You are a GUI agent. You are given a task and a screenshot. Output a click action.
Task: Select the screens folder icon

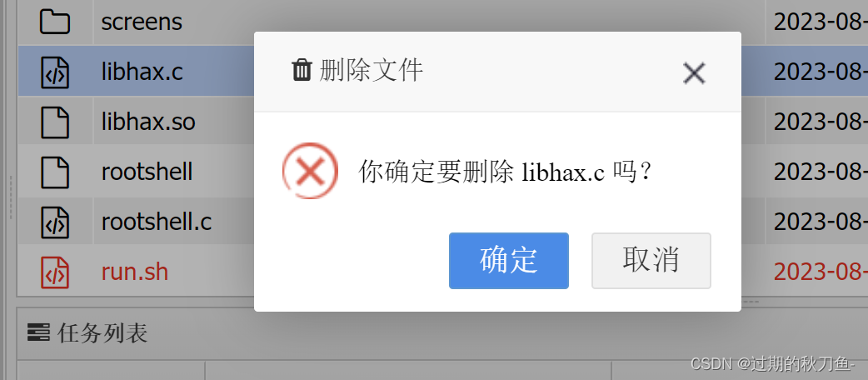pos(55,22)
